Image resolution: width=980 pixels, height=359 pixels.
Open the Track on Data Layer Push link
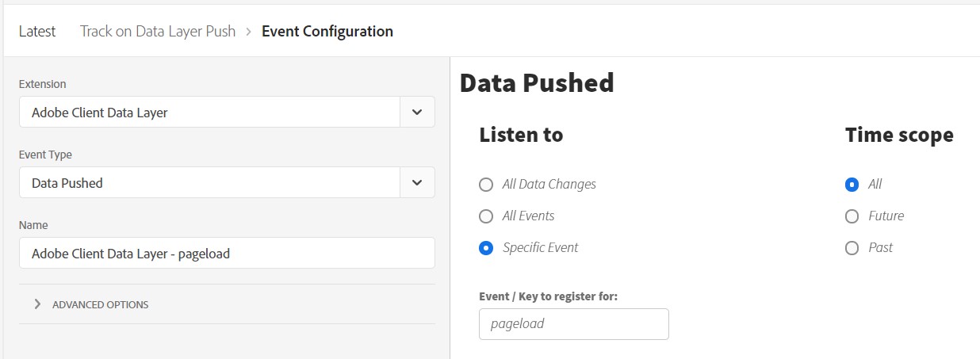click(x=158, y=32)
